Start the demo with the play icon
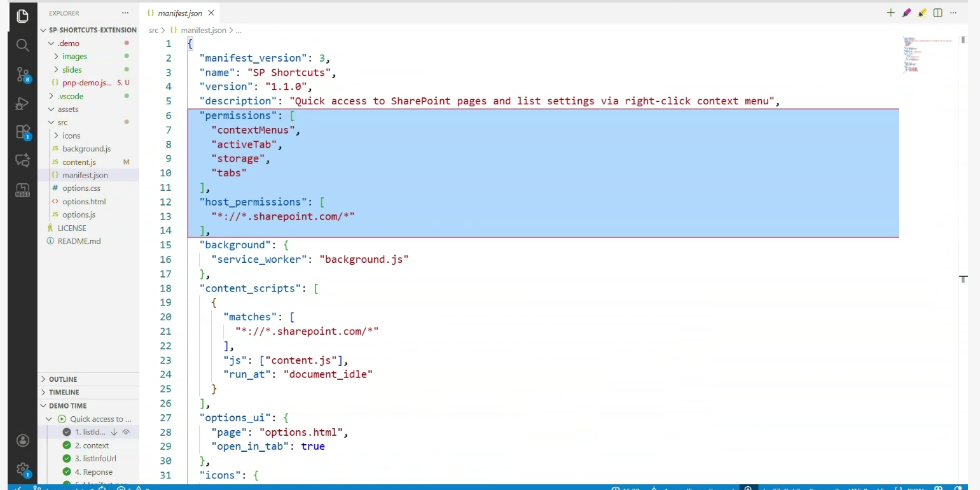This screenshot has height=490, width=980. pos(62,419)
